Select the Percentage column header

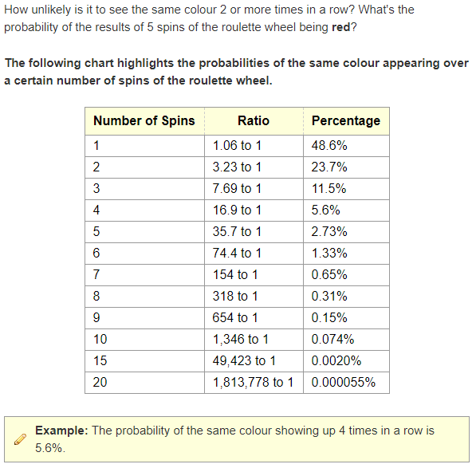346,121
